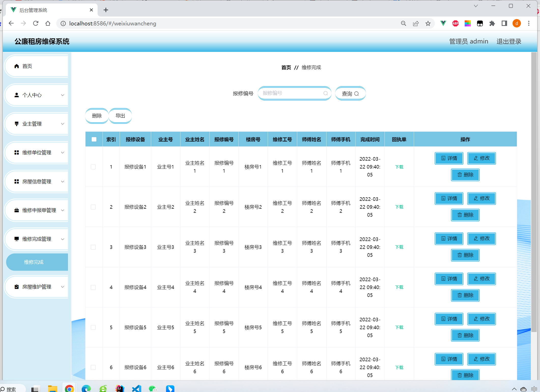This screenshot has height=392, width=540.
Task: Reload the page with the refresh icon
Action: (x=36, y=23)
